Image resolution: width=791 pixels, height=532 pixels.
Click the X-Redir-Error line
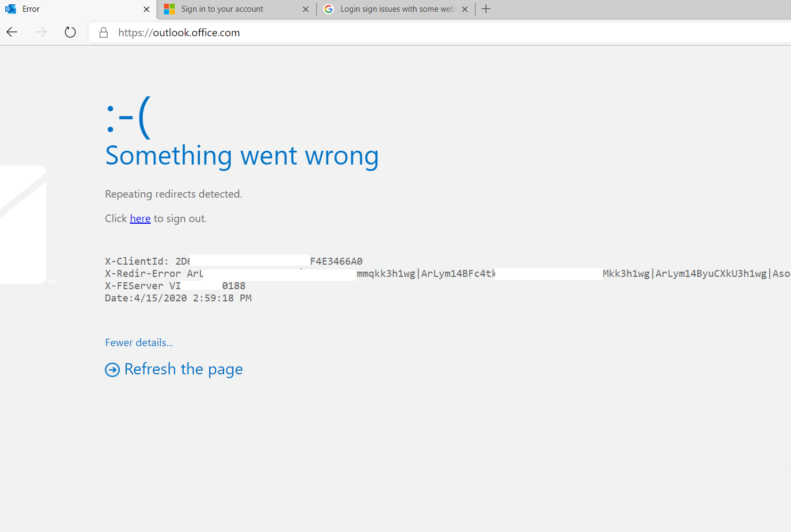[448, 273]
